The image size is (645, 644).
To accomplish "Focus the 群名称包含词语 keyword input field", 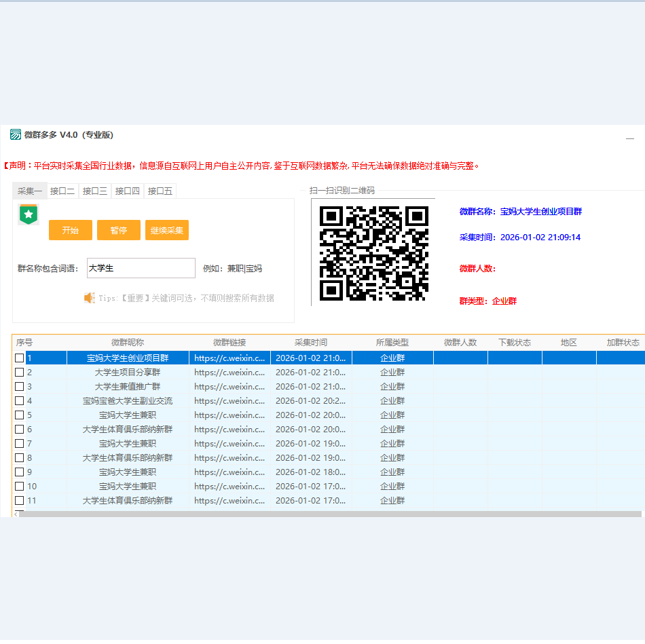I will tap(141, 268).
